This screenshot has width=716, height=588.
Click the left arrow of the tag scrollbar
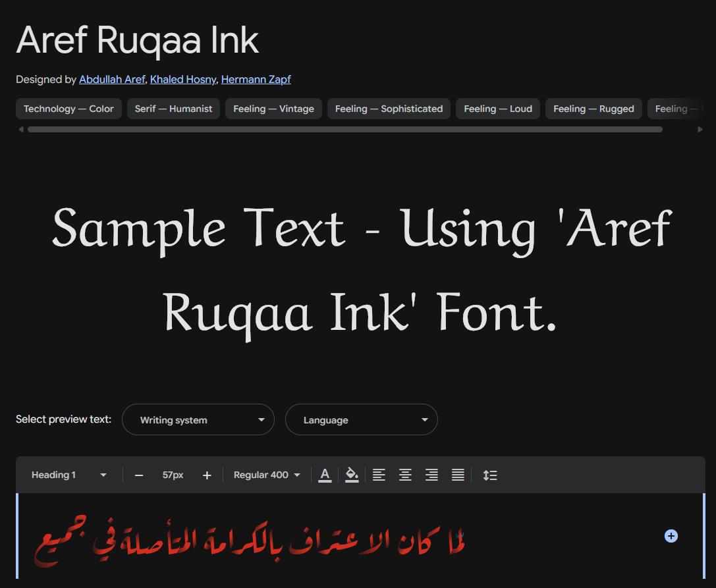[x=21, y=130]
